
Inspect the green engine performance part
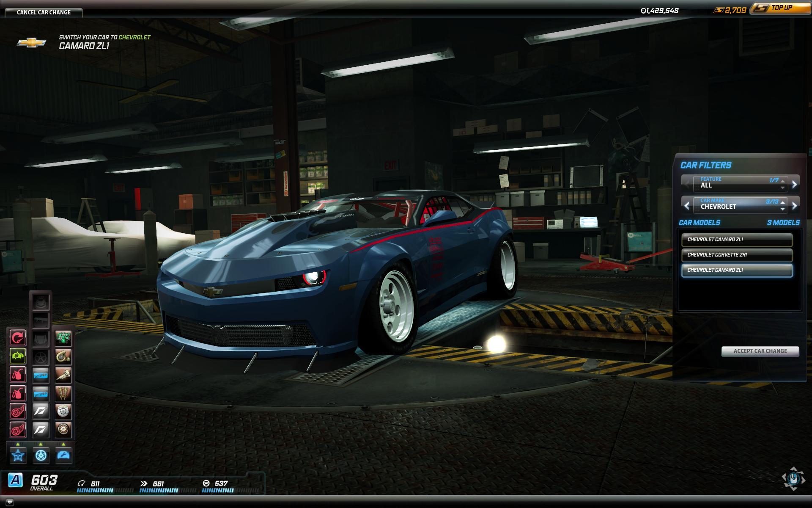point(63,338)
